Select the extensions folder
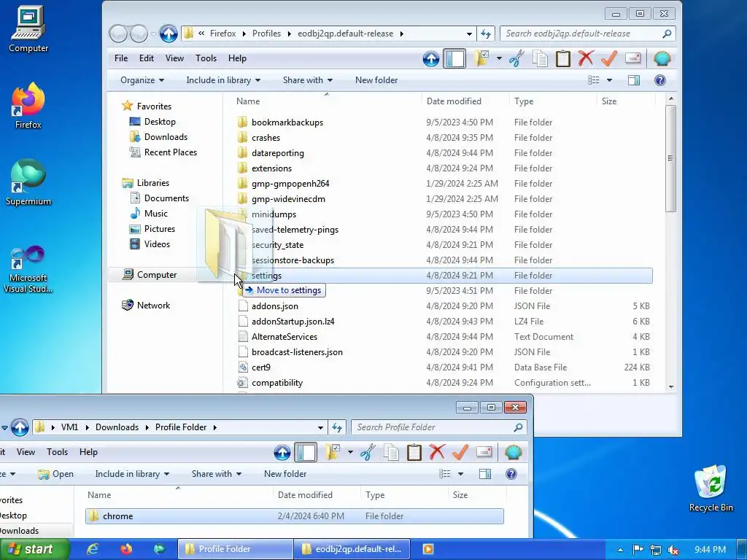Image resolution: width=747 pixels, height=560 pixels. coord(271,168)
